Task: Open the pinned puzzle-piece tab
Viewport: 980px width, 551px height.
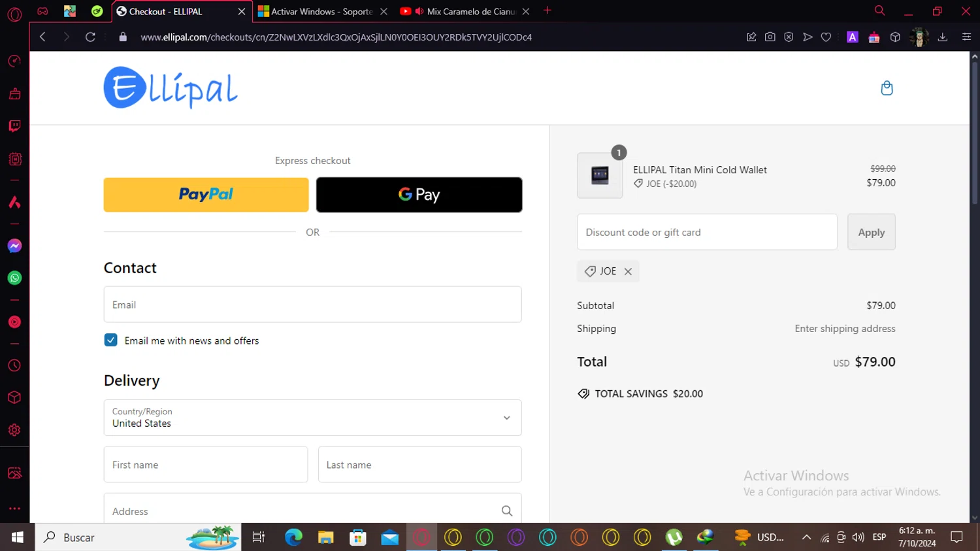Action: (70, 11)
